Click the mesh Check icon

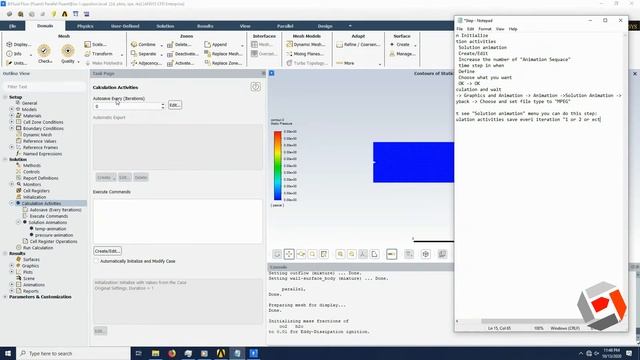44,51
